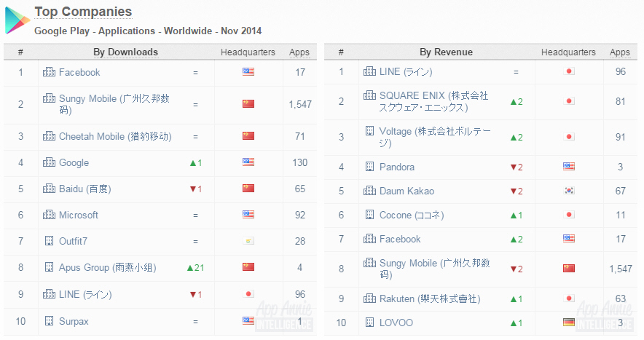Click the down 2 rank change for Pandora
This screenshot has width=644, height=340.
pyautogui.click(x=517, y=167)
